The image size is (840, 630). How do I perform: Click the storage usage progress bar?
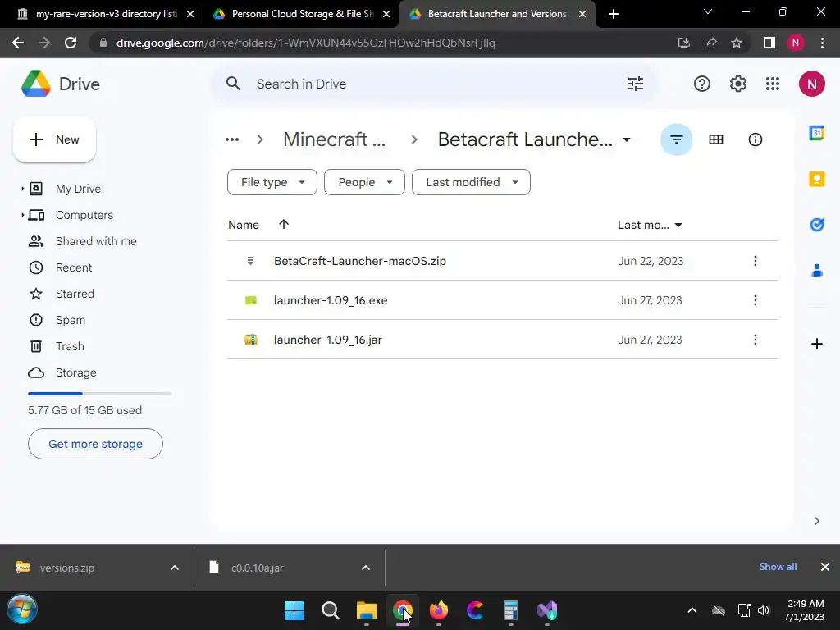click(99, 394)
